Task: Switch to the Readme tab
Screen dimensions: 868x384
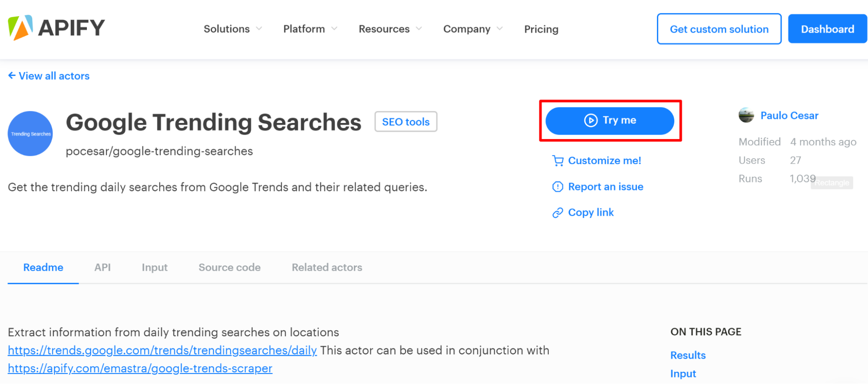Action: [43, 268]
